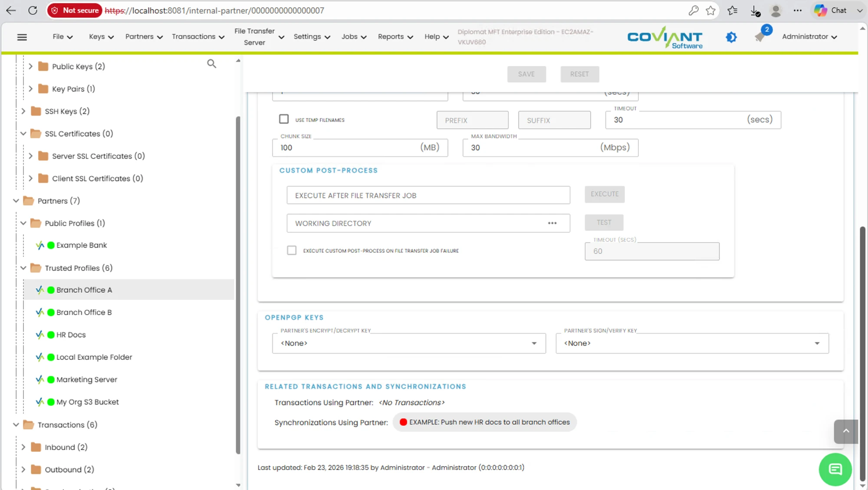The image size is (868, 490).
Task: Open the Transactions menu
Action: point(198,37)
